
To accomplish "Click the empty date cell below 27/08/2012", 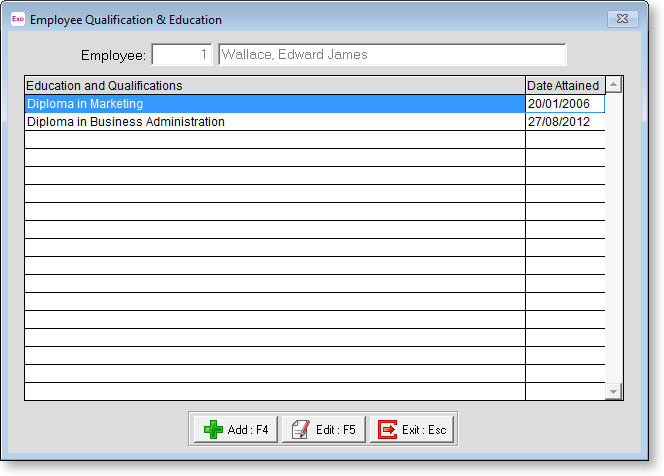I will [564, 140].
